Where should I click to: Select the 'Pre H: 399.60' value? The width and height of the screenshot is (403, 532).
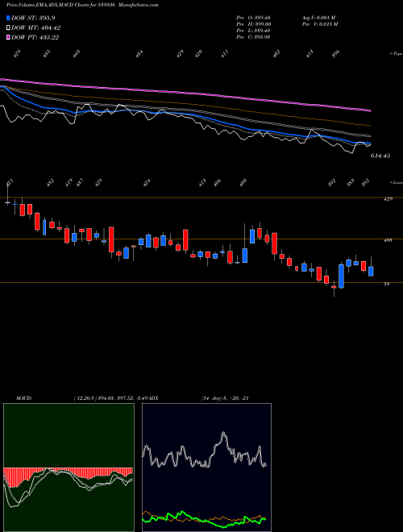pos(253,24)
